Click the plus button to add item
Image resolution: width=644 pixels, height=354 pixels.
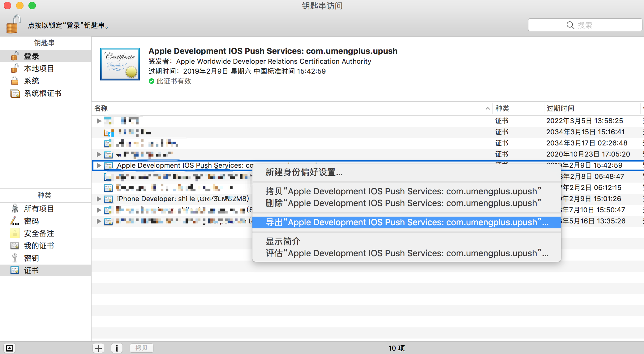(x=98, y=348)
